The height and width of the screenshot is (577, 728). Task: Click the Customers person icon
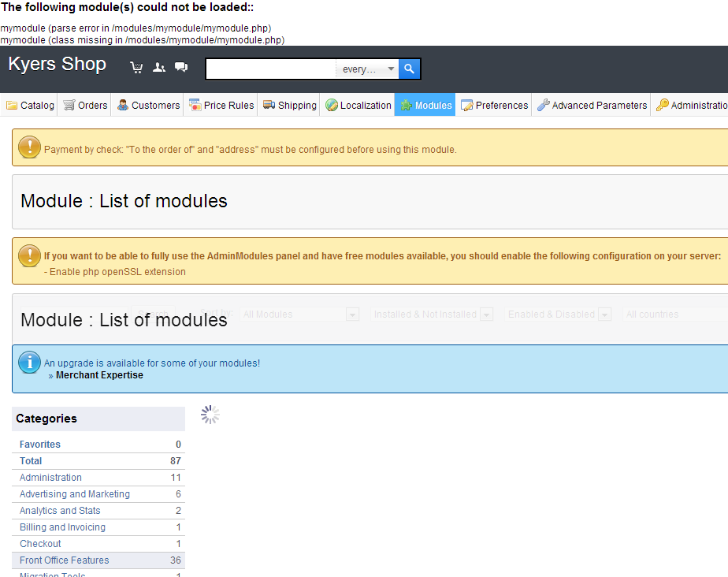click(123, 105)
